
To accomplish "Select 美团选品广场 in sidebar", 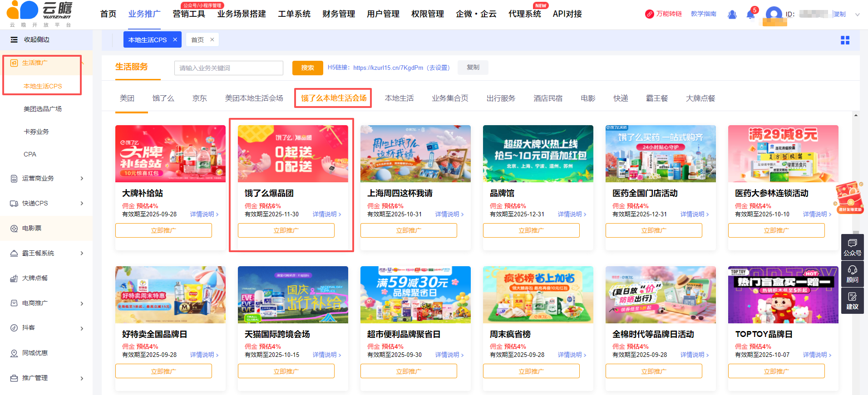I will [43, 109].
